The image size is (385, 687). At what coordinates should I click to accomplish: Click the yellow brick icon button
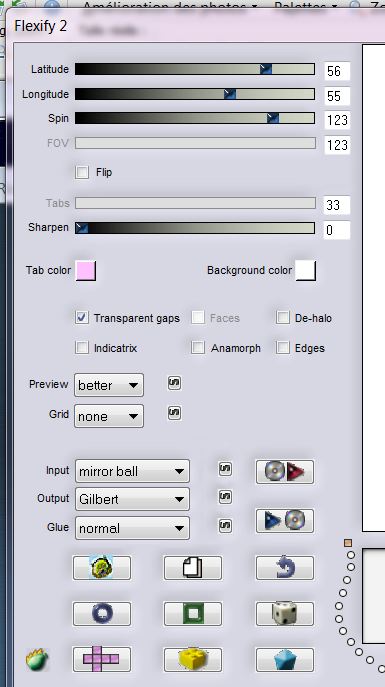[193, 659]
